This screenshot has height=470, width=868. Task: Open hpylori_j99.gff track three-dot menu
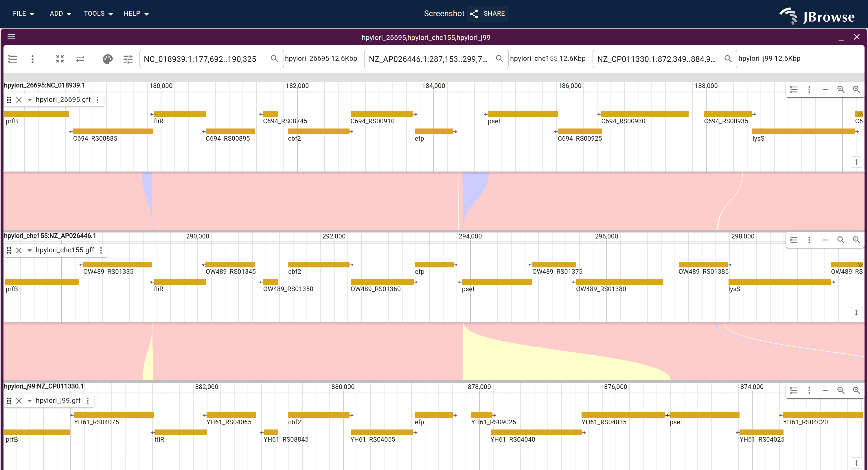(88, 401)
